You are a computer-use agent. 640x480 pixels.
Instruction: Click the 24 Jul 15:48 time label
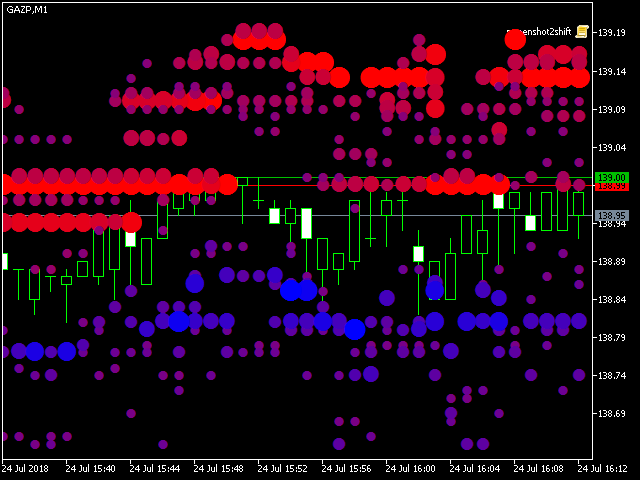pos(219,468)
